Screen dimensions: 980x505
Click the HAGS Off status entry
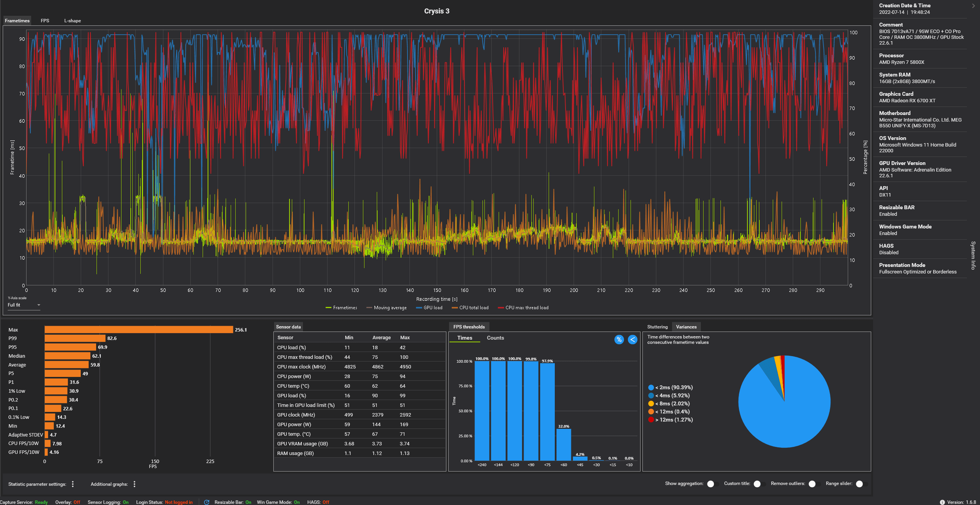pos(318,502)
